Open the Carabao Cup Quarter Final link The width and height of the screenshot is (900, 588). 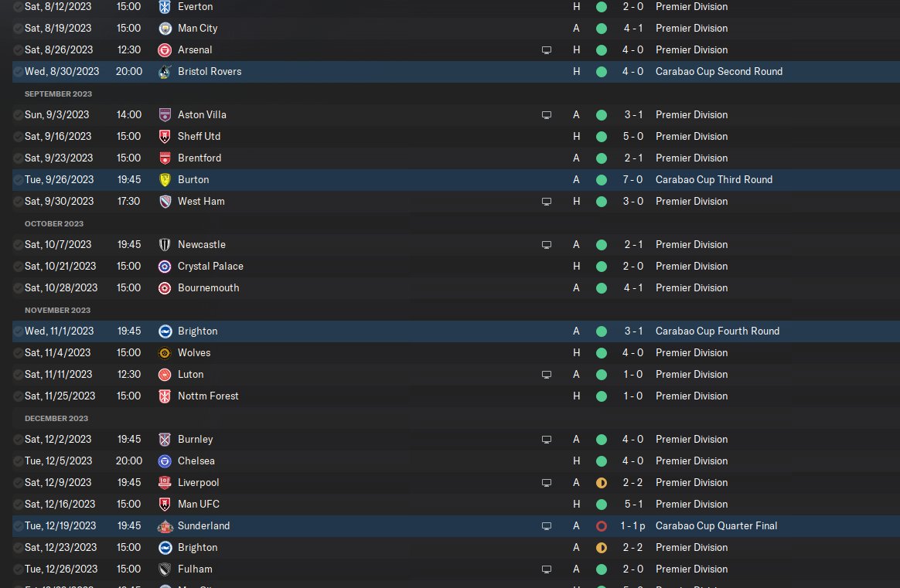click(x=716, y=525)
